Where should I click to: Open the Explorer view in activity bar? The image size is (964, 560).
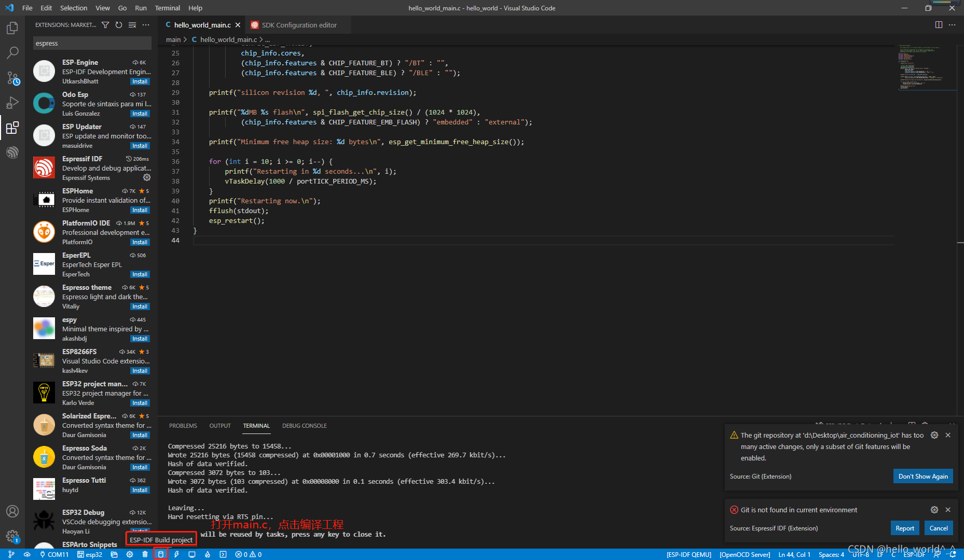point(12,27)
